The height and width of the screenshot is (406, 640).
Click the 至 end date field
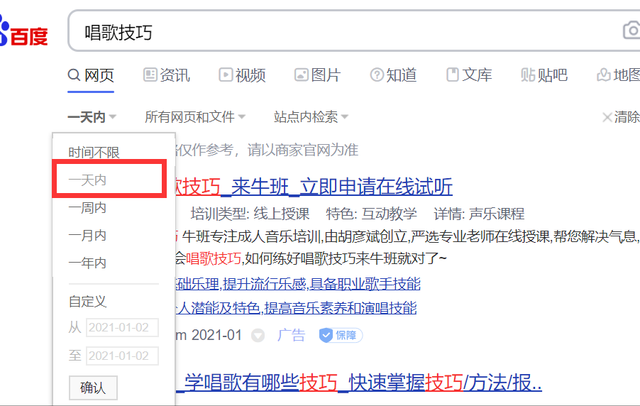[122, 355]
